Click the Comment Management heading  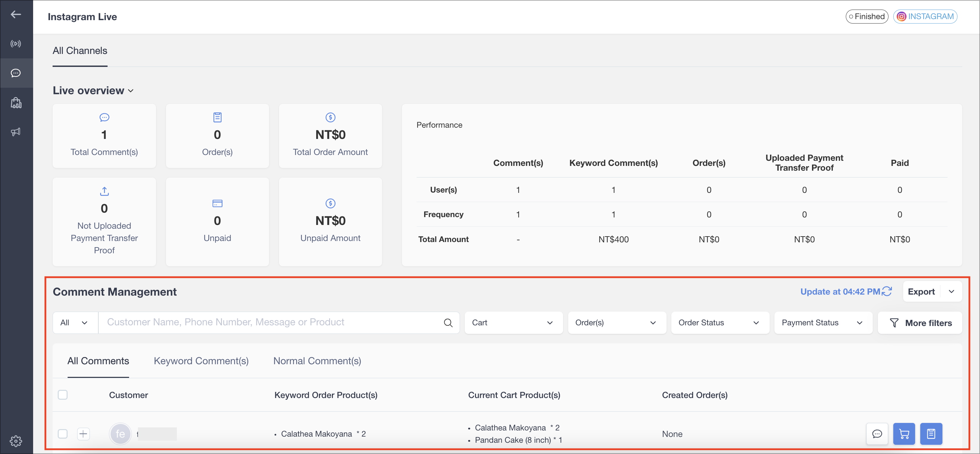tap(114, 292)
